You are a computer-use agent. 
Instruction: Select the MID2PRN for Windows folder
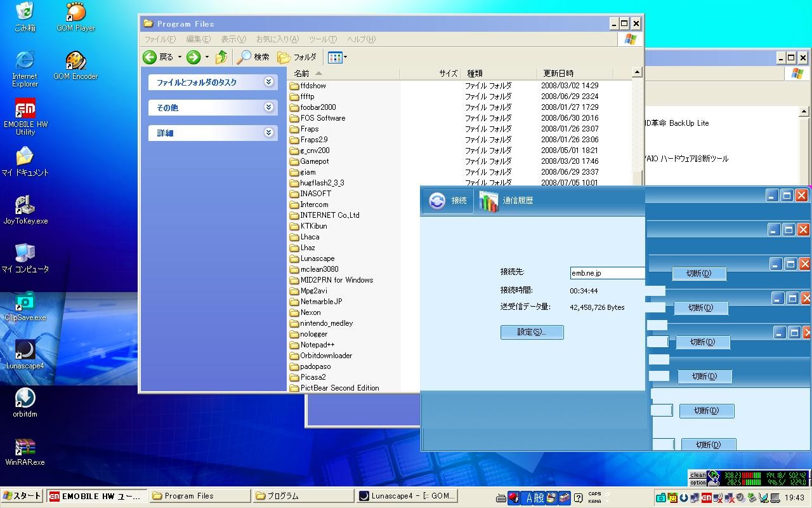click(x=331, y=280)
